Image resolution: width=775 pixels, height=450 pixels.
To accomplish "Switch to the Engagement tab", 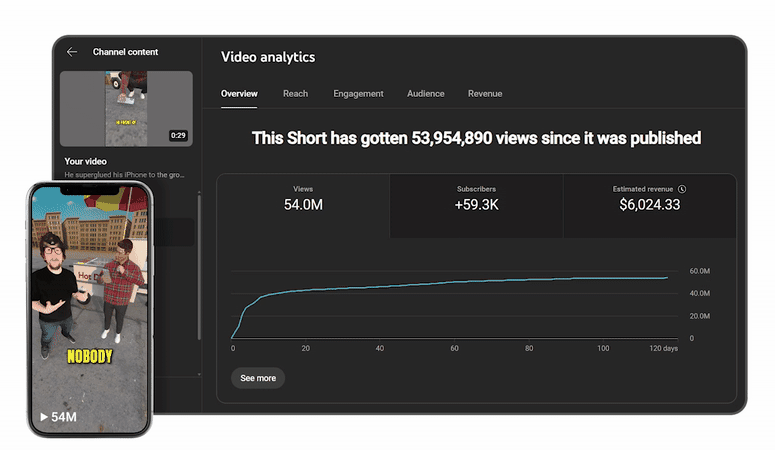I will coord(358,93).
